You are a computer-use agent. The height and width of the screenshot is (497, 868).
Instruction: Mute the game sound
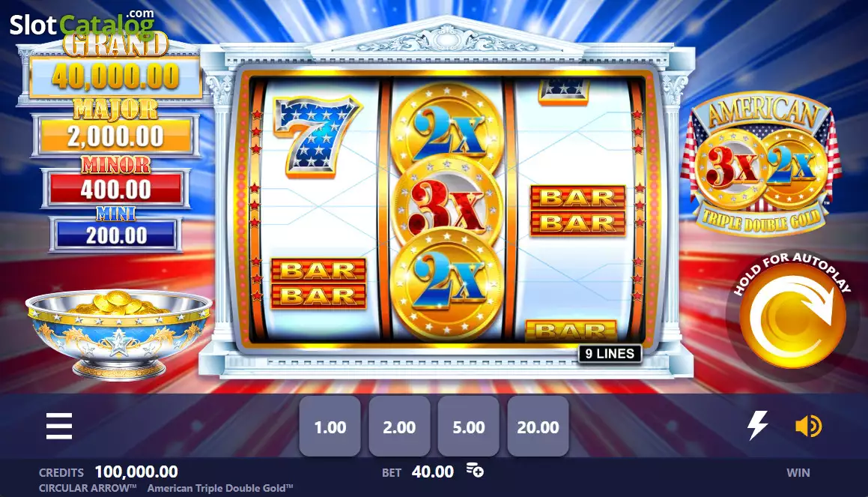808,426
